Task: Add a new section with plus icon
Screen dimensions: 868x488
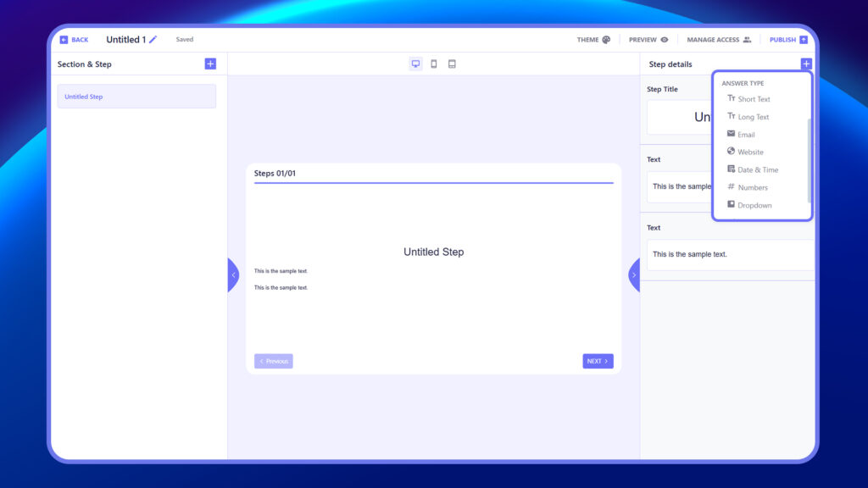Action: click(x=210, y=64)
